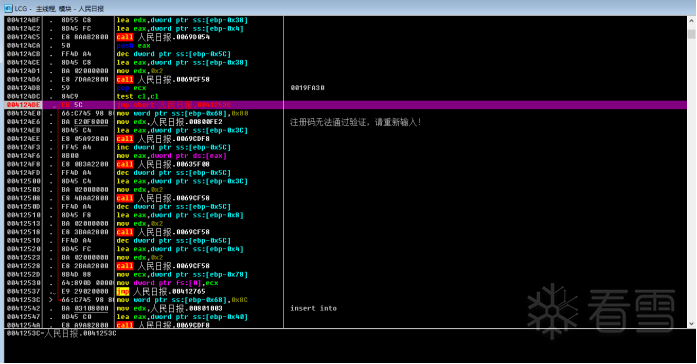Select call 人民日报.0069CDF8 at 00412AEE

[163, 139]
